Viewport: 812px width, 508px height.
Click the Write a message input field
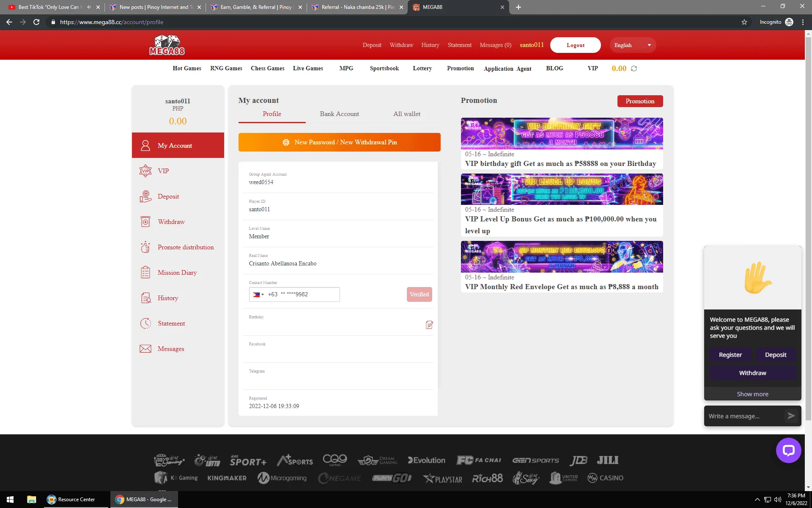744,416
